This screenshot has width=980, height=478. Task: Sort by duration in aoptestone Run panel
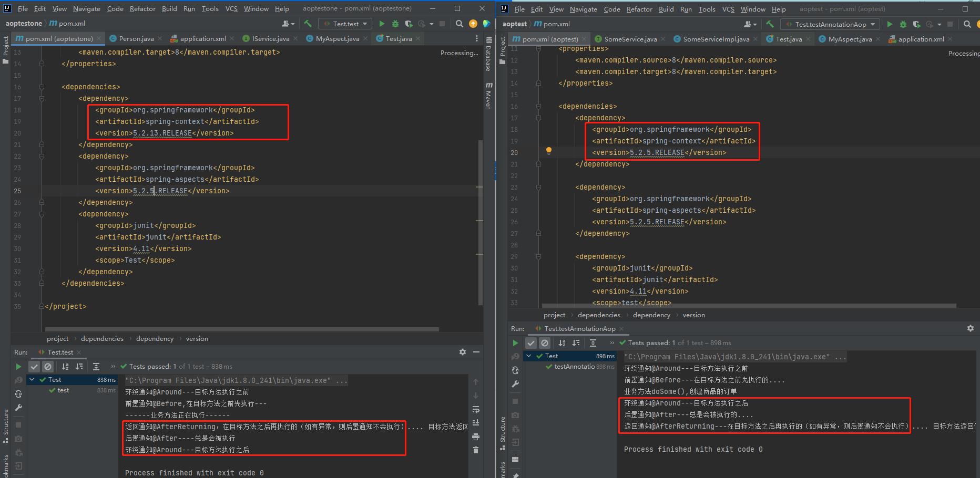(79, 367)
